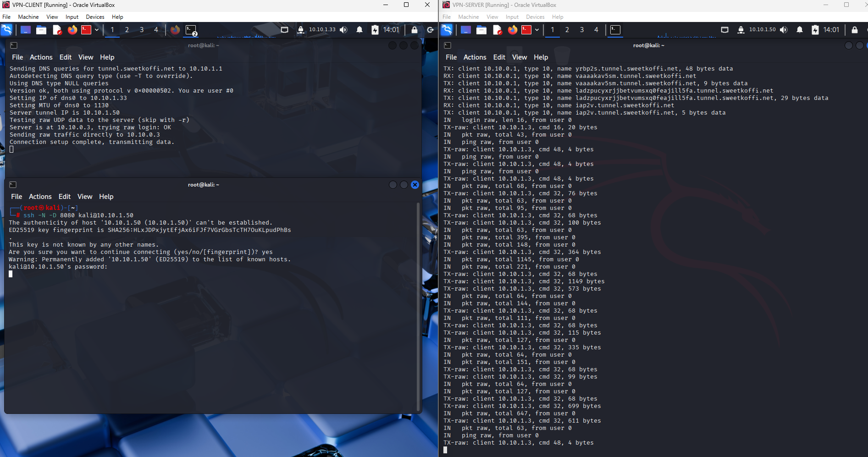The height and width of the screenshot is (457, 868).
Task: Click ssh terminal vertical scrollbar
Action: point(418,306)
